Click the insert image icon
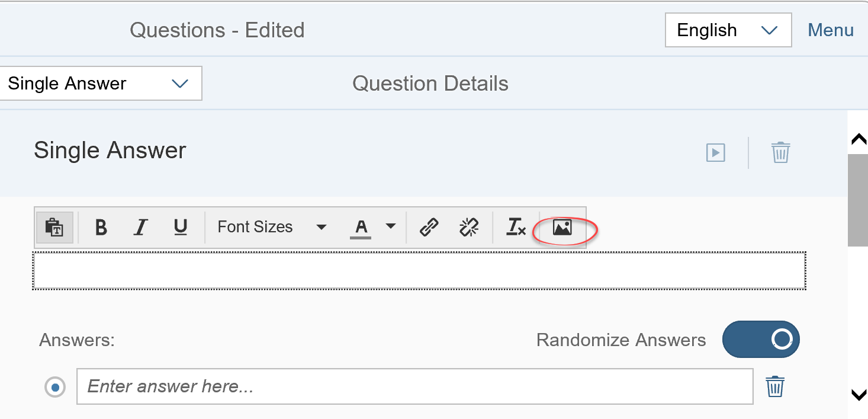868x419 pixels. [562, 227]
